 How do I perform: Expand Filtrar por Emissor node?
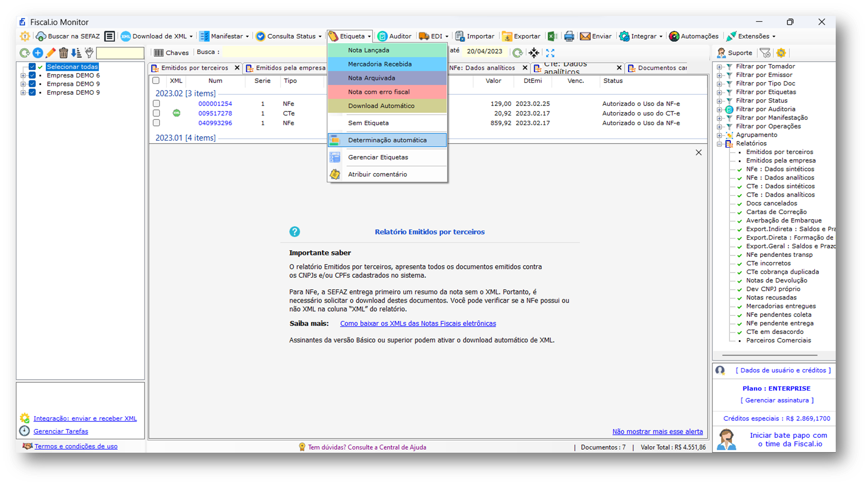[x=719, y=75]
